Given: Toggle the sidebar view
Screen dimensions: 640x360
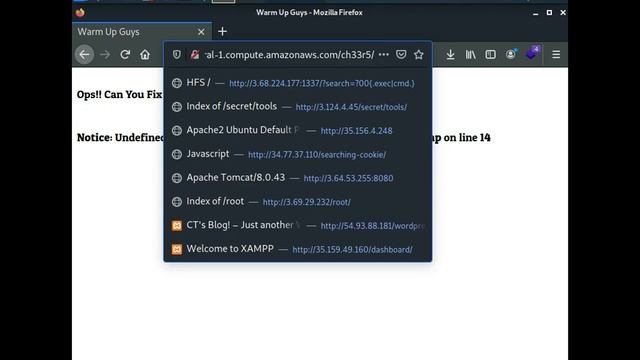Looking at the screenshot, I should click(x=490, y=54).
